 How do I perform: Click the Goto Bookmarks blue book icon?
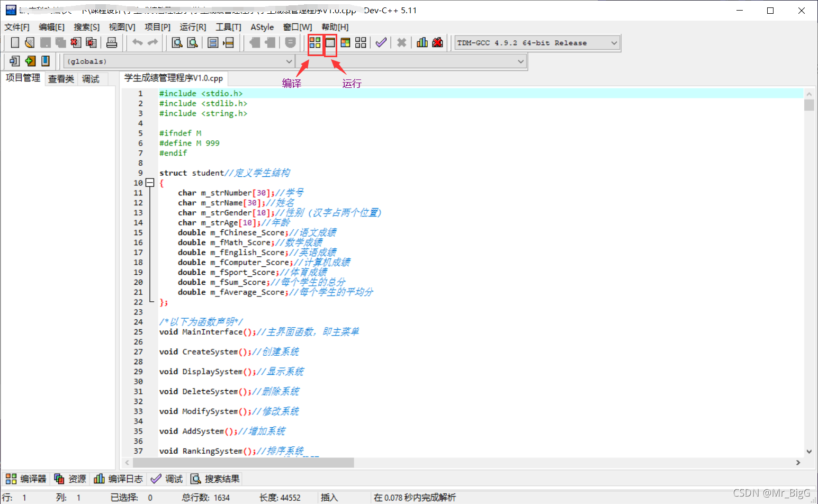46,61
